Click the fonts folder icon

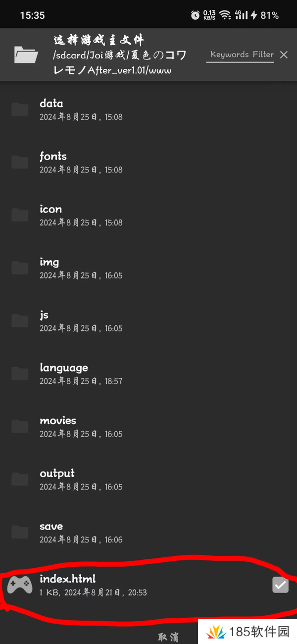pyautogui.click(x=20, y=162)
